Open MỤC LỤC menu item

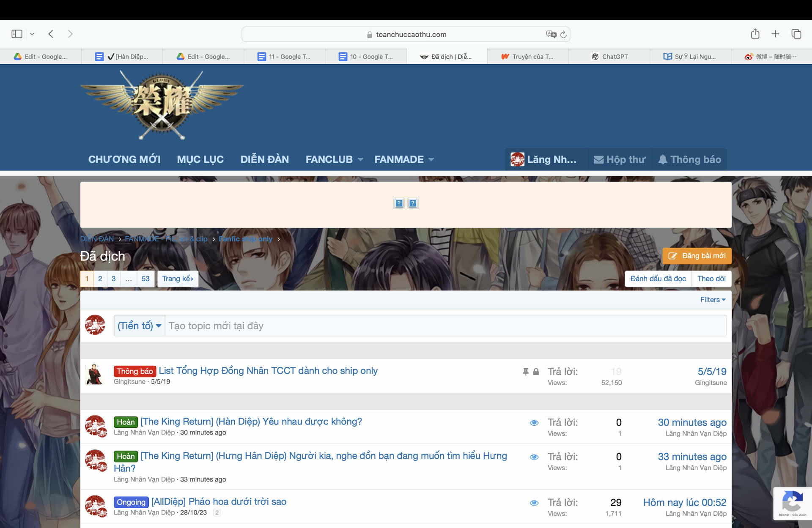click(200, 159)
